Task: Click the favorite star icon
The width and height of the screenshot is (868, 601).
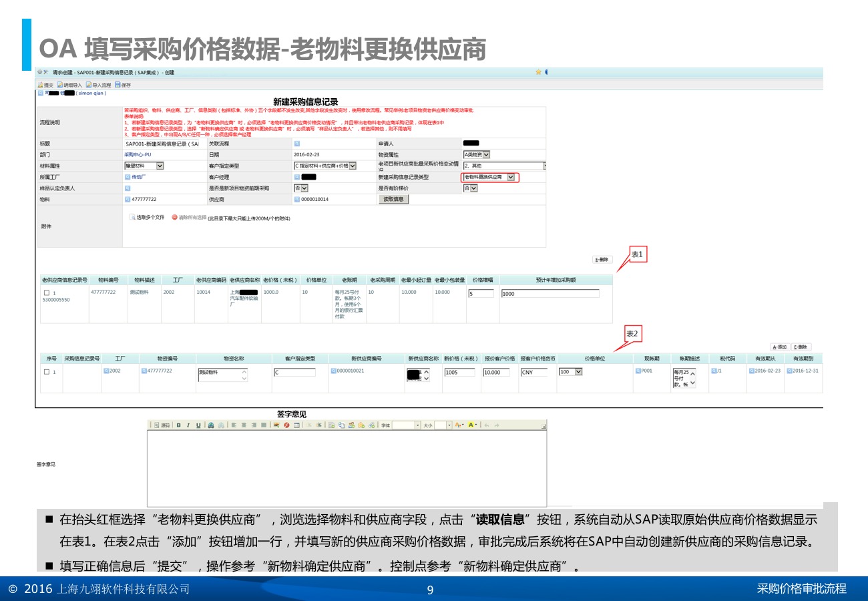Action: pyautogui.click(x=538, y=72)
